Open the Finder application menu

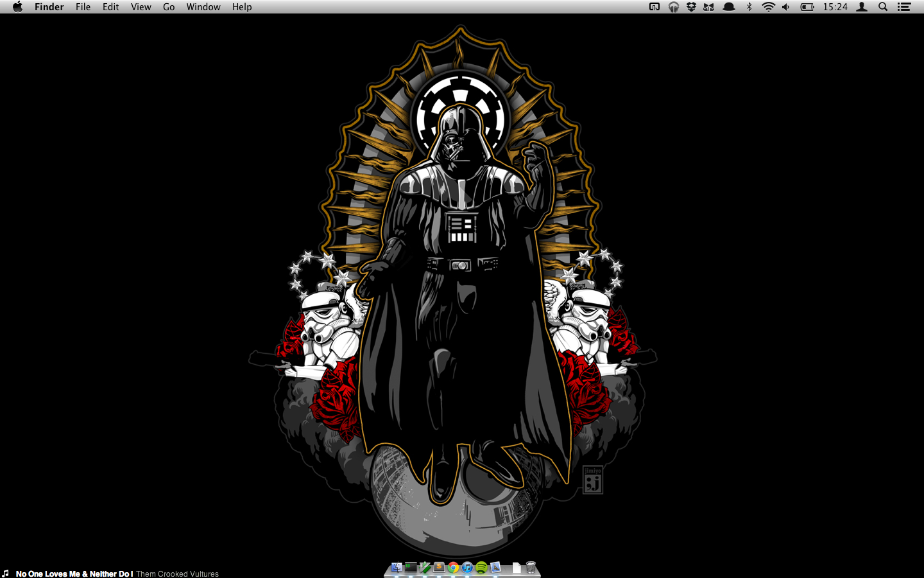click(x=49, y=6)
